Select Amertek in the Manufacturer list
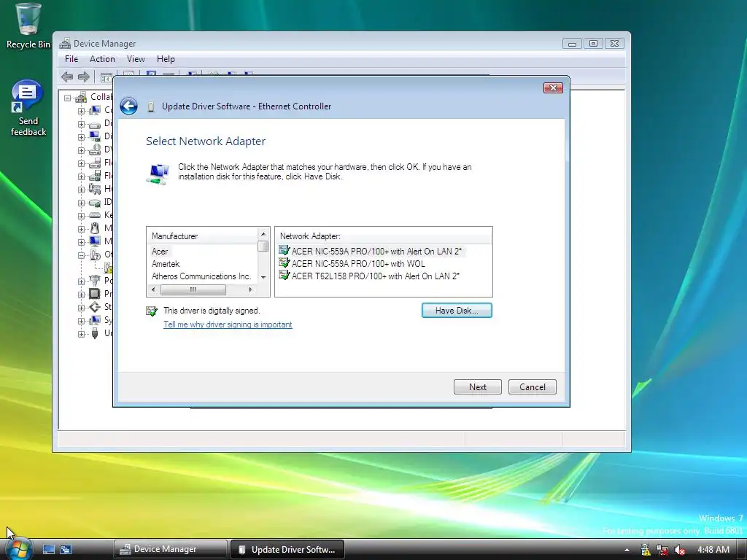Image resolution: width=747 pixels, height=560 pixels. (166, 264)
